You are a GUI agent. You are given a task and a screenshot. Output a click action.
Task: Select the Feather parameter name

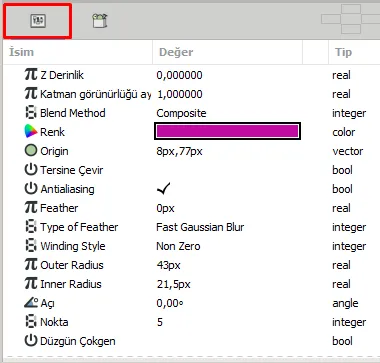point(59,208)
